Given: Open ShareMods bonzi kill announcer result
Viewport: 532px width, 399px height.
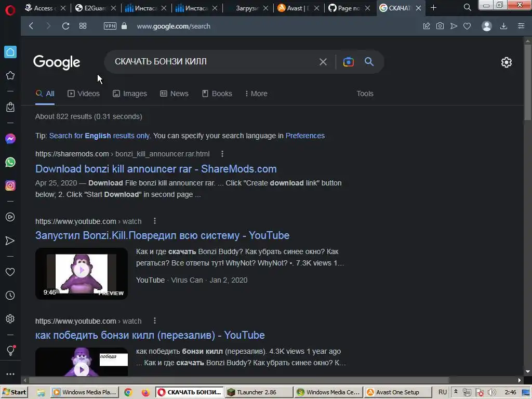Looking at the screenshot, I should pos(156,169).
